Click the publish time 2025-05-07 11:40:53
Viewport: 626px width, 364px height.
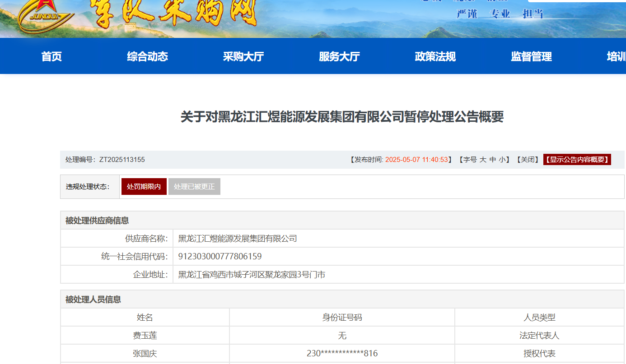point(416,160)
